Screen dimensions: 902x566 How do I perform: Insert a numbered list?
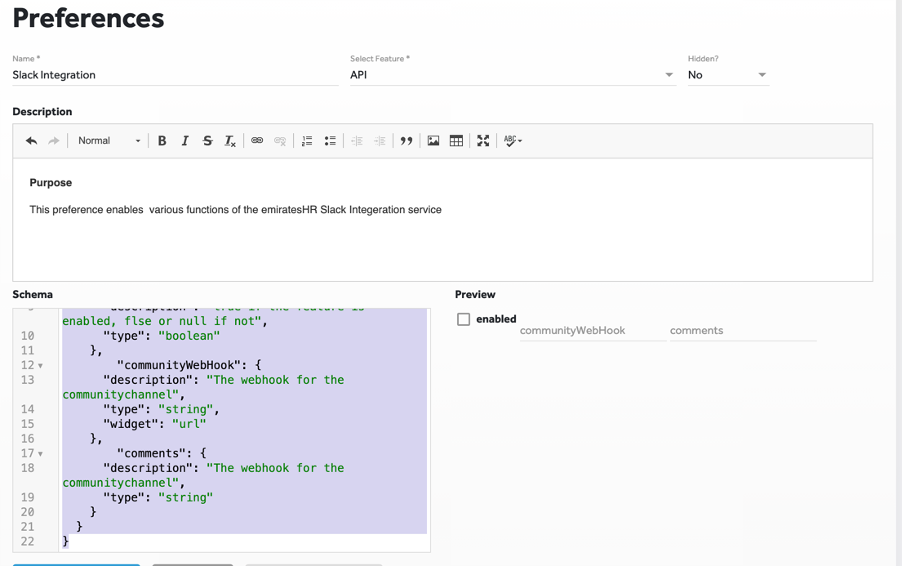pyautogui.click(x=307, y=141)
